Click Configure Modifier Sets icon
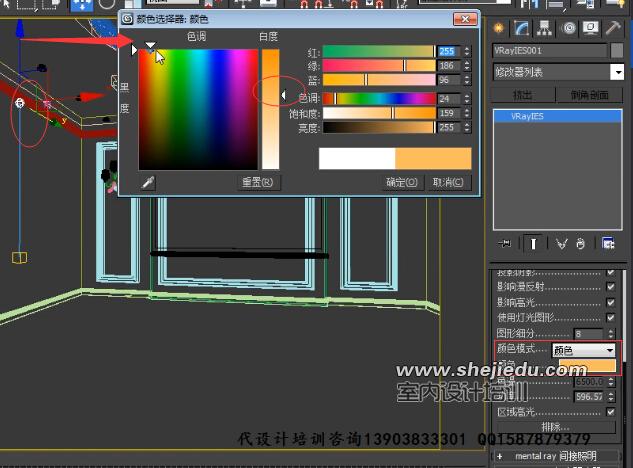633x468 pixels. click(608, 242)
